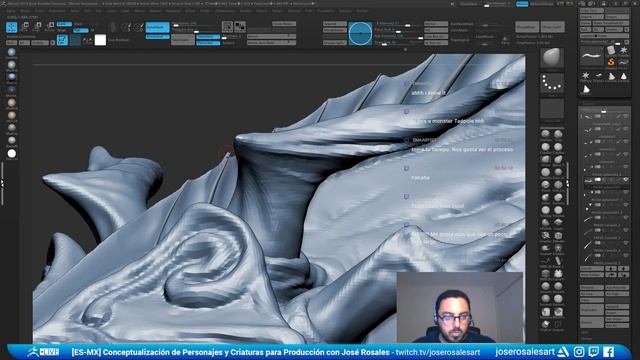
Task: Toggle the blue Menus button in title bar
Action: click(x=522, y=4)
